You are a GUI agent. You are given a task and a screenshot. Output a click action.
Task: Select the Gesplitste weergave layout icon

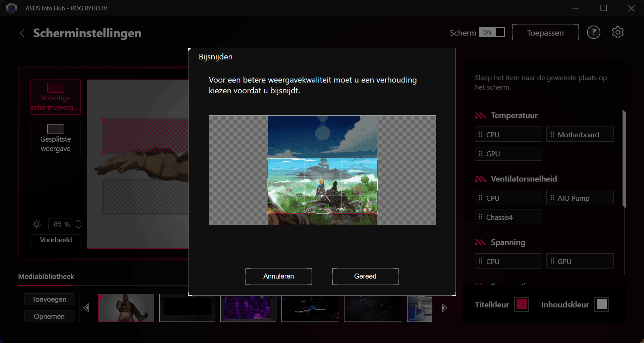[56, 129]
